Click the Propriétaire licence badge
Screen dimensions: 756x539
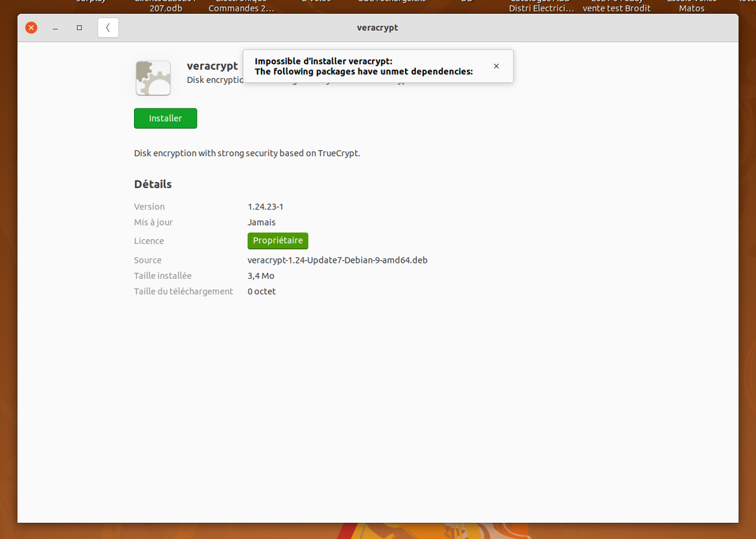278,241
